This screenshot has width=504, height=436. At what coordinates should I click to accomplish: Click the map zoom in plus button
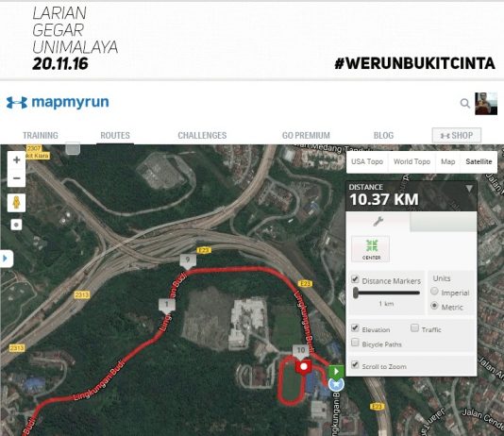point(16,159)
